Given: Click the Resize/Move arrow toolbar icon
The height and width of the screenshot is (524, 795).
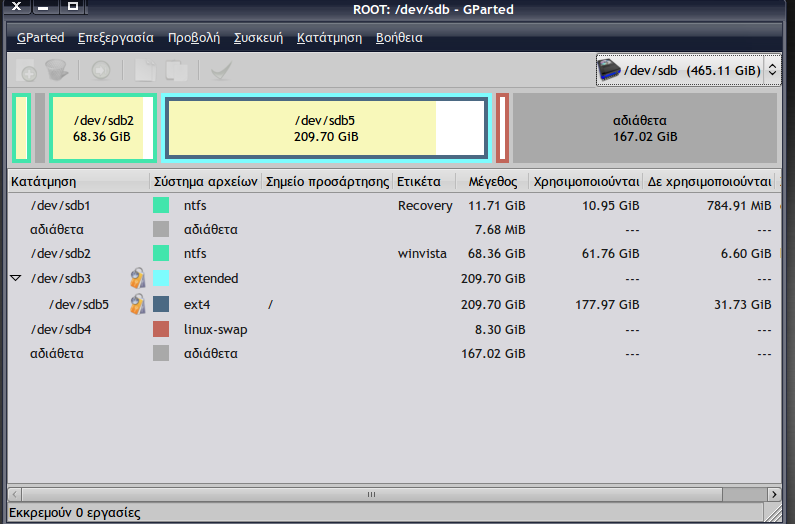Looking at the screenshot, I should [x=101, y=71].
